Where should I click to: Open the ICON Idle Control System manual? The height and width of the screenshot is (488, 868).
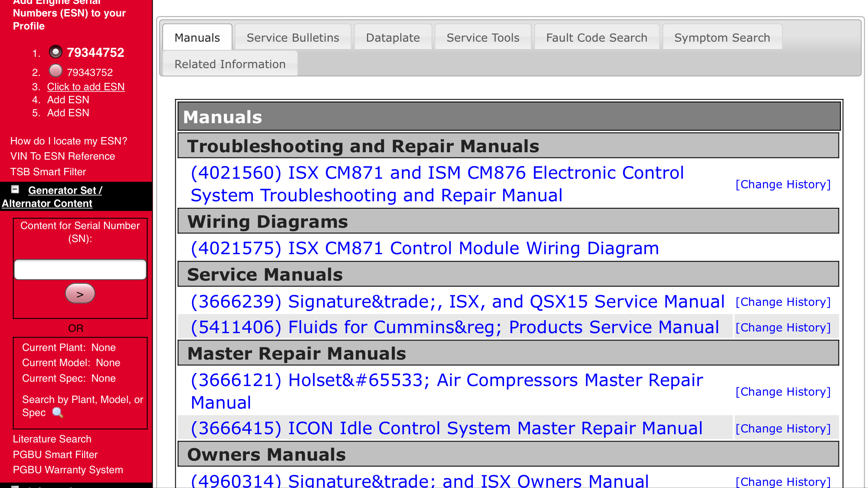[x=446, y=429]
